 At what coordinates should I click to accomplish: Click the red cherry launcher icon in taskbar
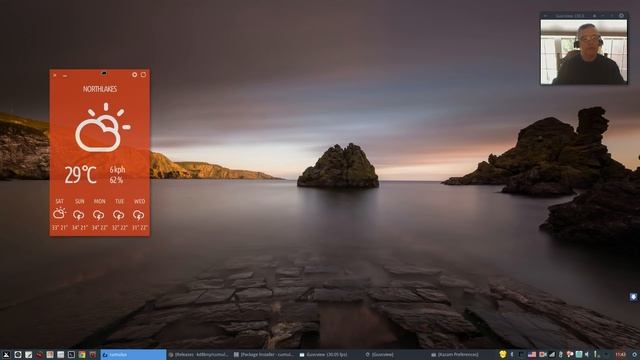39,355
